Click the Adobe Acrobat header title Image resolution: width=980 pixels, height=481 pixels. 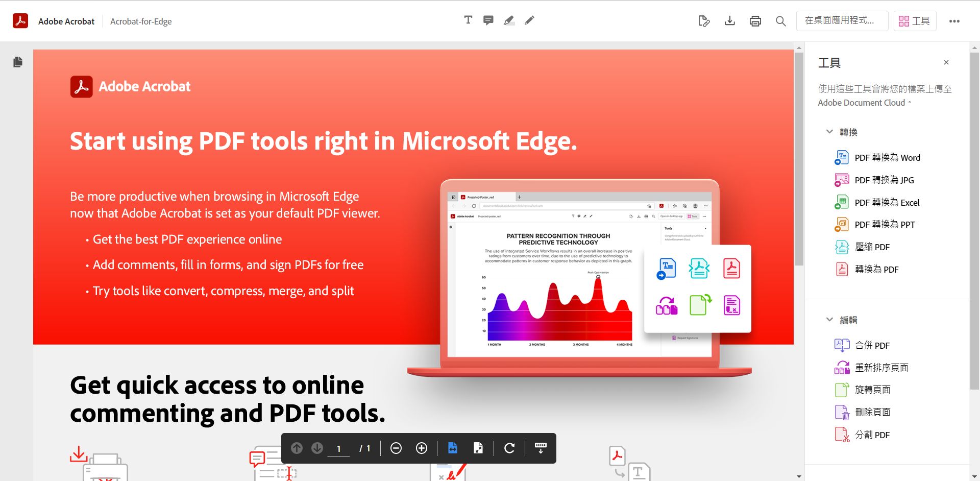coord(66,21)
